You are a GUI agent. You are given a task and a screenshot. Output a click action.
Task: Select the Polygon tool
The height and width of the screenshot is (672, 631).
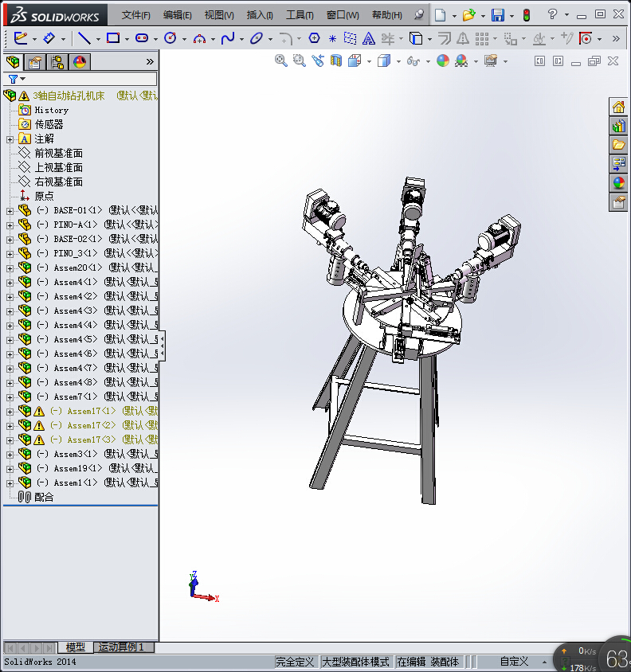click(314, 38)
